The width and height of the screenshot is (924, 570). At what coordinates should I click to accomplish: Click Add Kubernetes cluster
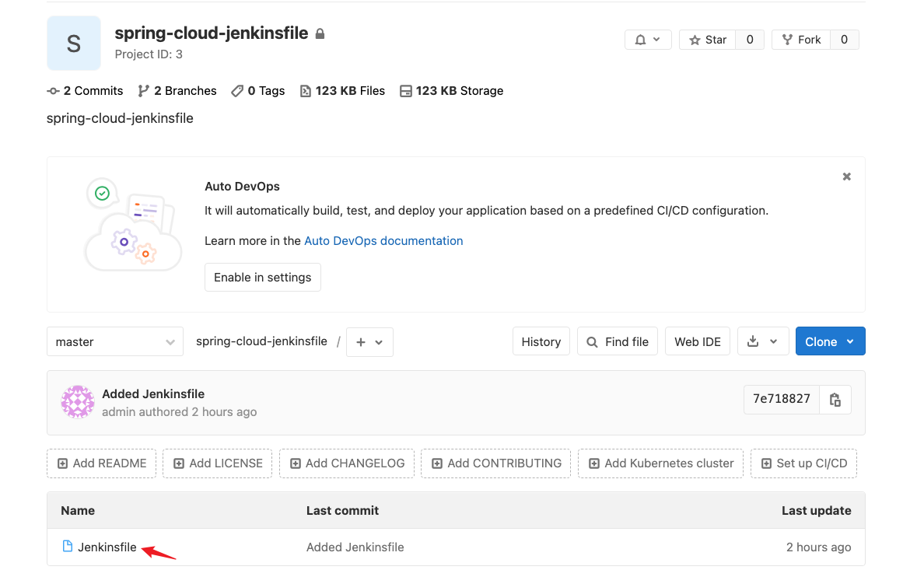pos(660,463)
